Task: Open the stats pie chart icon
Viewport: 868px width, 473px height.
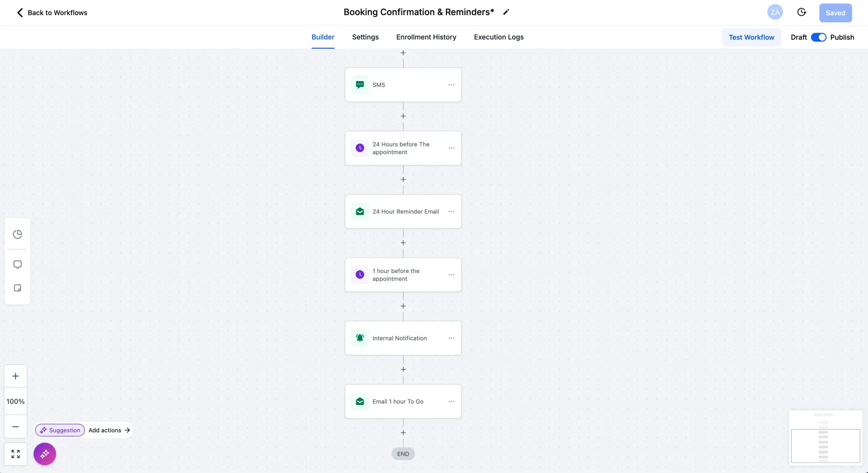Action: 17,234
